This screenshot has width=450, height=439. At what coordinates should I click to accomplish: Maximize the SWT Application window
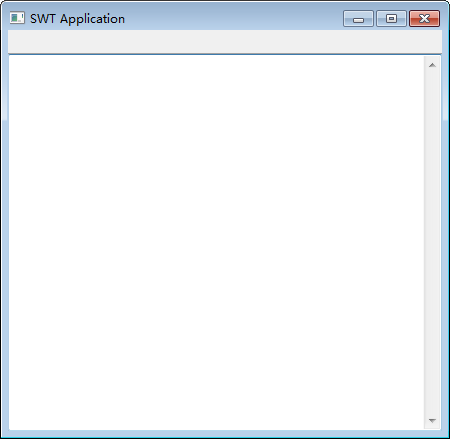(x=391, y=18)
